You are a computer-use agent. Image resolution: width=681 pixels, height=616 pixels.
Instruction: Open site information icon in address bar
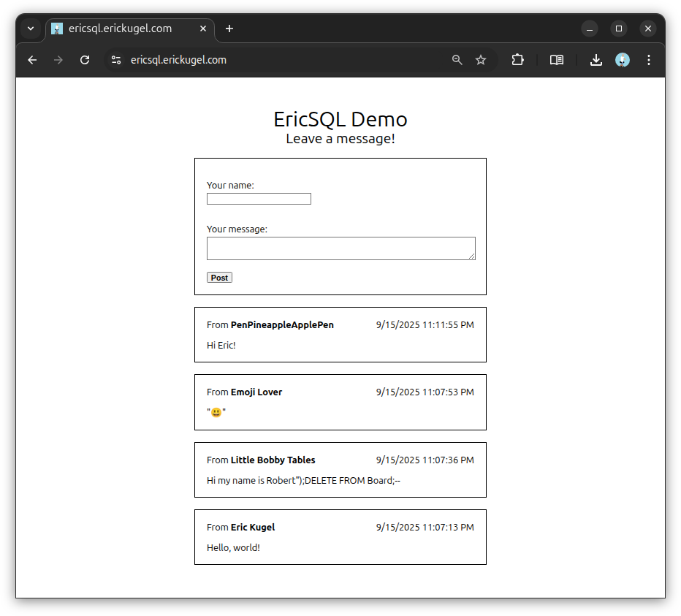(x=116, y=60)
